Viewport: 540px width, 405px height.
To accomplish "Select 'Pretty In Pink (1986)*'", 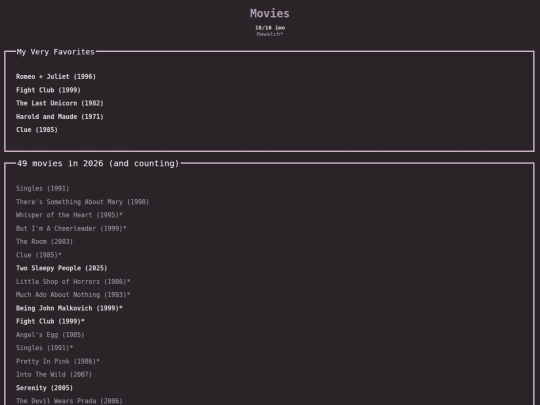I will [x=58, y=361].
